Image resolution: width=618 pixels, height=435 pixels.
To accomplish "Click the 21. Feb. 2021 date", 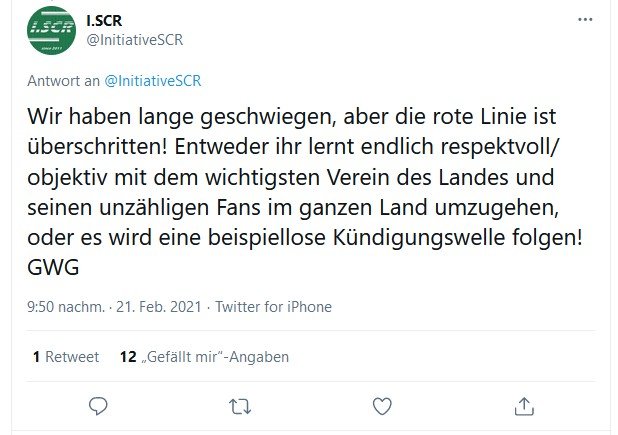I will tap(159, 307).
